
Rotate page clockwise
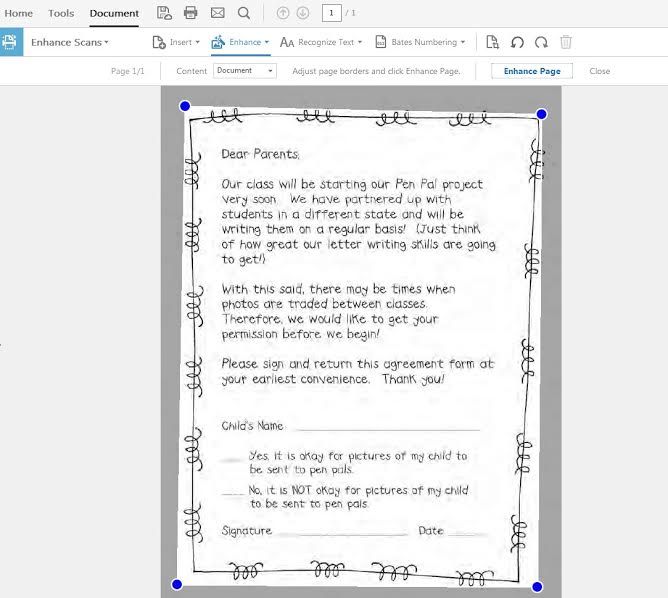click(x=541, y=42)
